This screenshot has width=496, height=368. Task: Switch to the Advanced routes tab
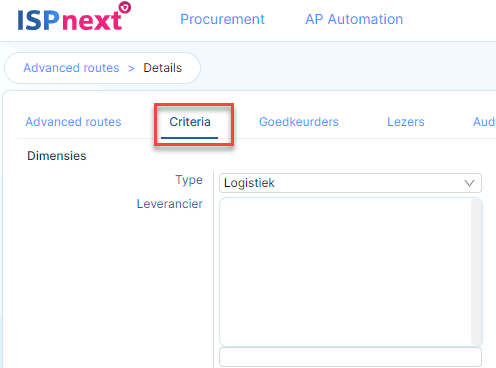point(73,122)
